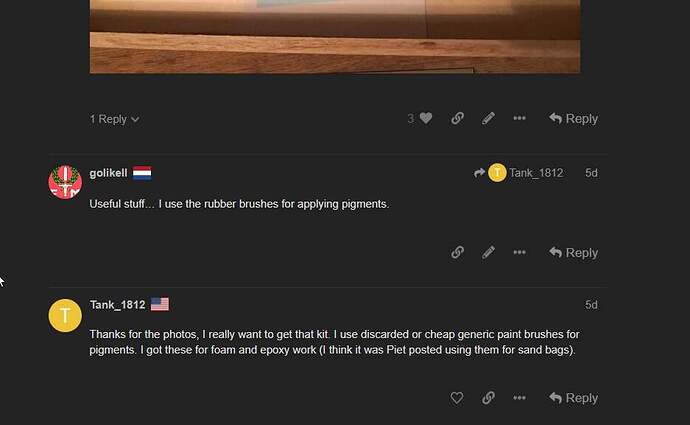Open Tank_1812's yellow T avatar
Viewport: 690px width, 425px height.
point(65,315)
